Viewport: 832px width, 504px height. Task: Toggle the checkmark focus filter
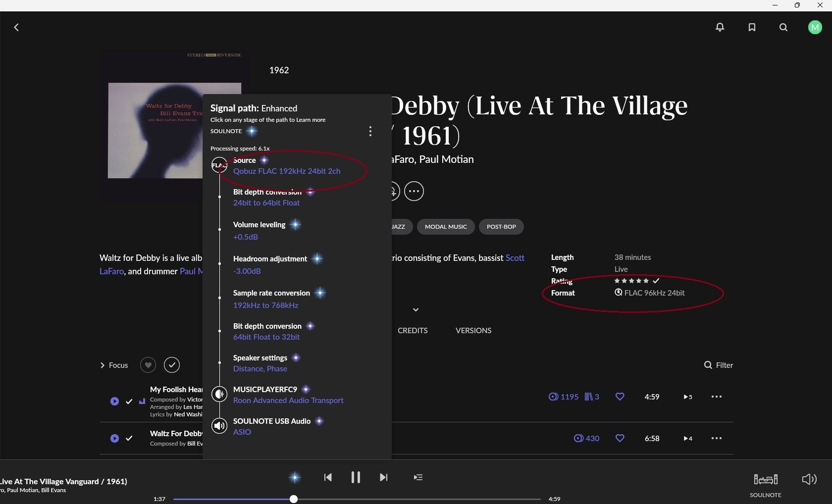point(172,365)
